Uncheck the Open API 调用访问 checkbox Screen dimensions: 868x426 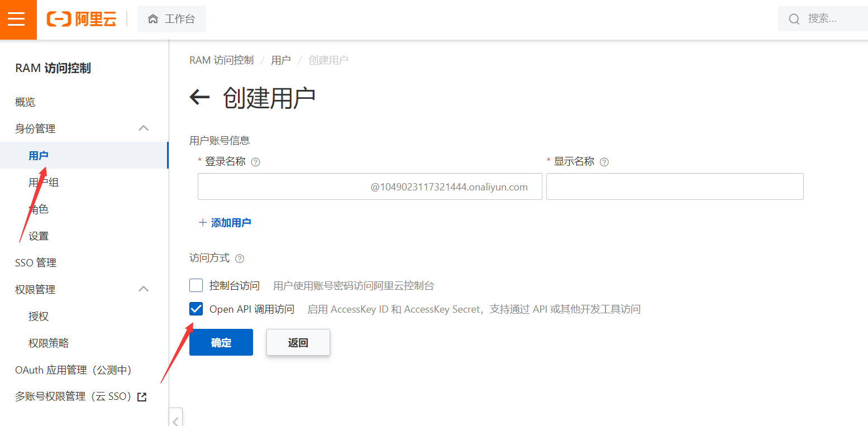[x=196, y=309]
